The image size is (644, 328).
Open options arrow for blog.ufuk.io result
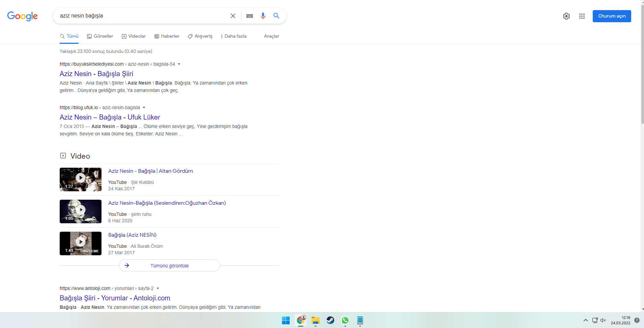144,107
